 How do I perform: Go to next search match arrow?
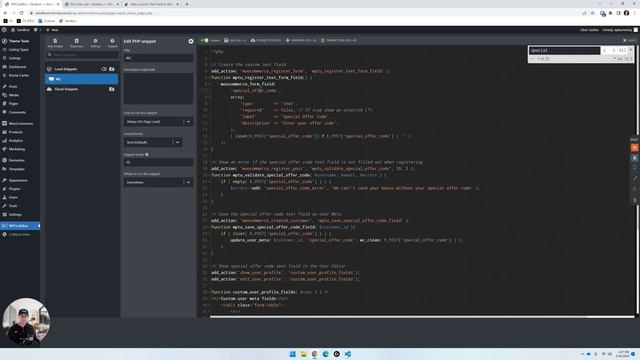click(x=613, y=50)
